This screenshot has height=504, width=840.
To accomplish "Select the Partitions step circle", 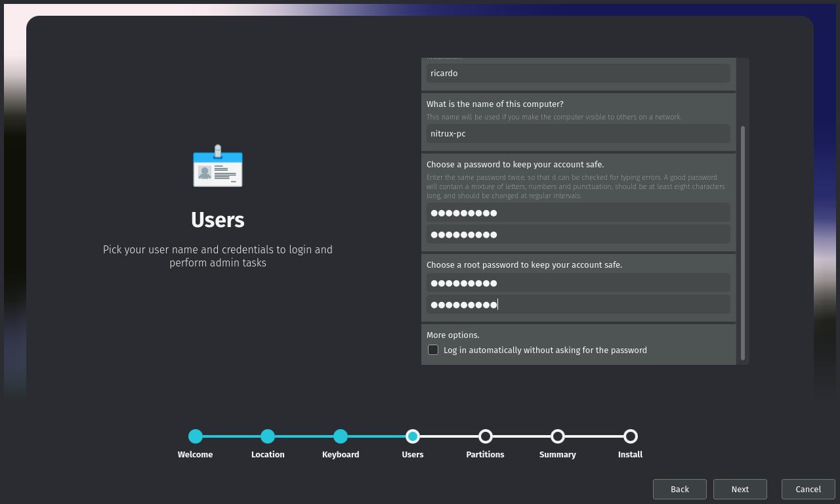I will click(486, 436).
